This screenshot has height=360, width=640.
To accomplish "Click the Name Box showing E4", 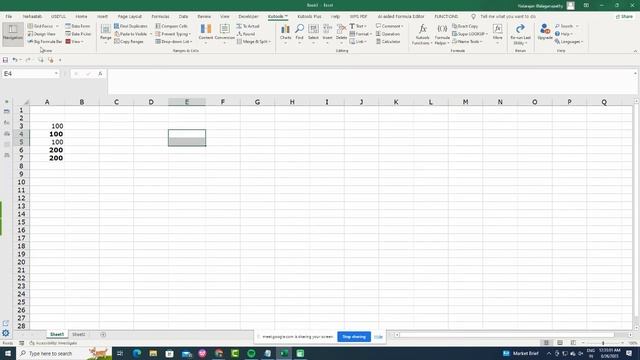I will point(31,73).
